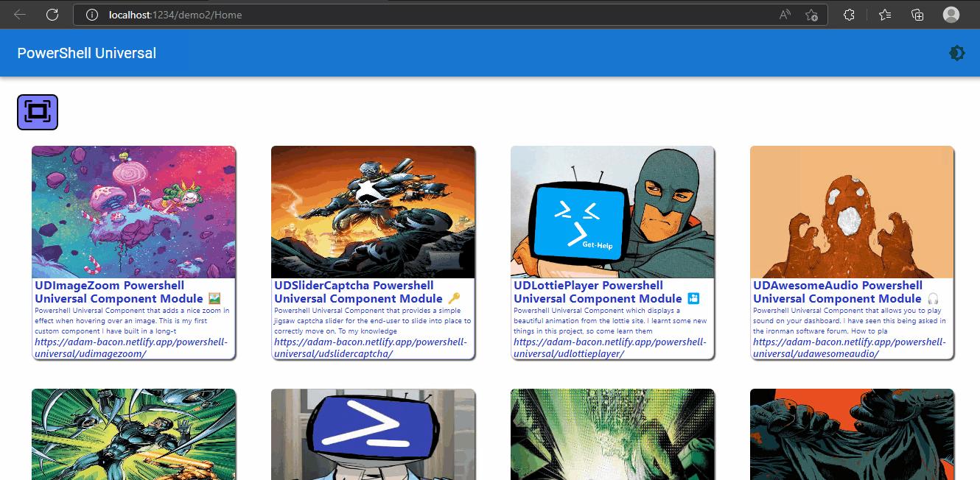Click the UDSliderCaptcha Powershell Universal Component Module title
The image size is (980, 480).
(358, 292)
